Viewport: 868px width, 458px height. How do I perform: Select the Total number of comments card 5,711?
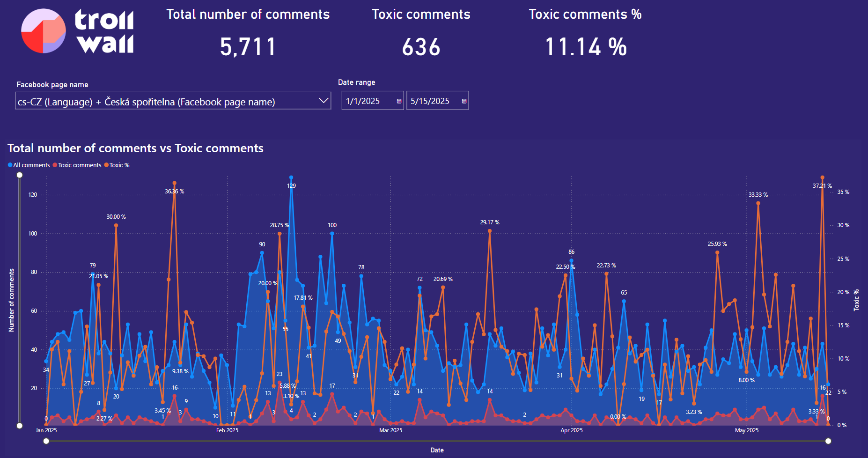248,47
